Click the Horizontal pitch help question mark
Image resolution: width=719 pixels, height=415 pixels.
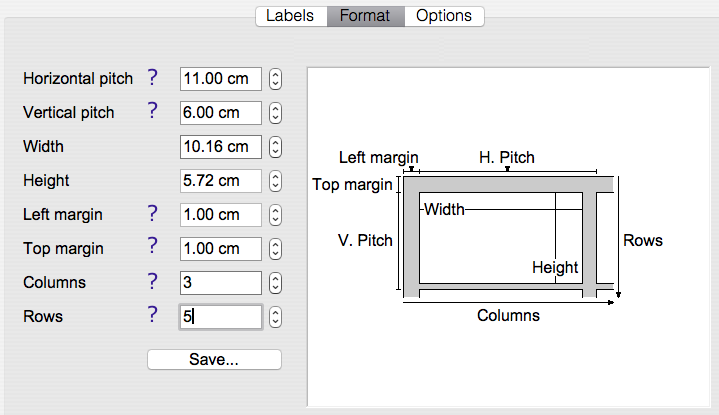pyautogui.click(x=153, y=77)
